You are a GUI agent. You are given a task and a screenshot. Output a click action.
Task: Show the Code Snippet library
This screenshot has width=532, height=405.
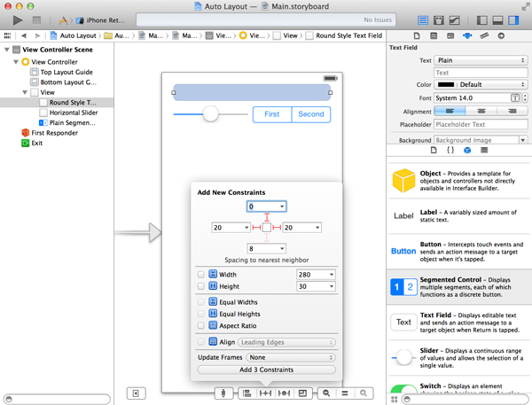pos(450,150)
